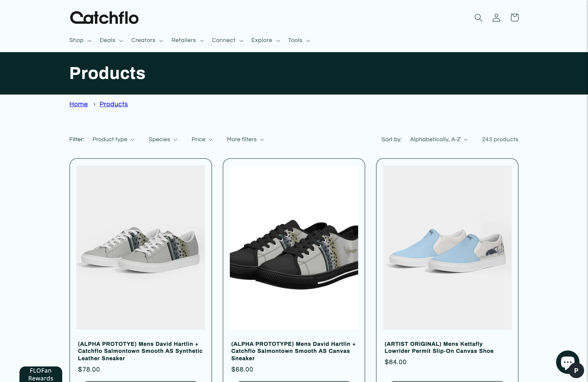
Task: Expand the Price filter
Action: [202, 139]
